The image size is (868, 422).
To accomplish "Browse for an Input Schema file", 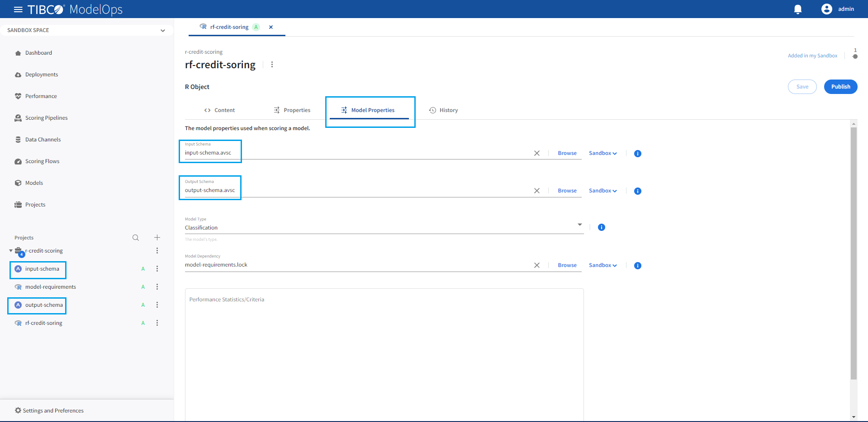I will coord(567,153).
